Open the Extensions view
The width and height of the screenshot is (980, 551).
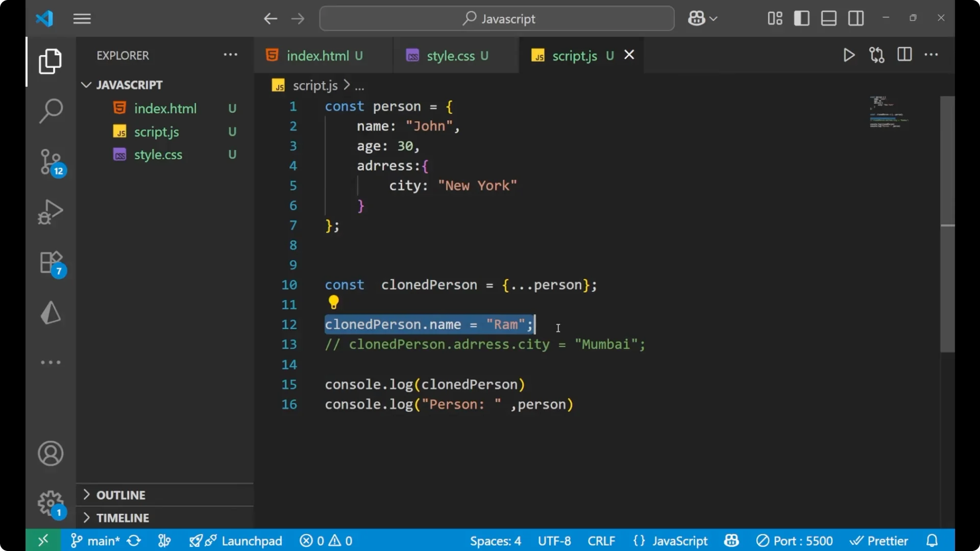click(50, 262)
